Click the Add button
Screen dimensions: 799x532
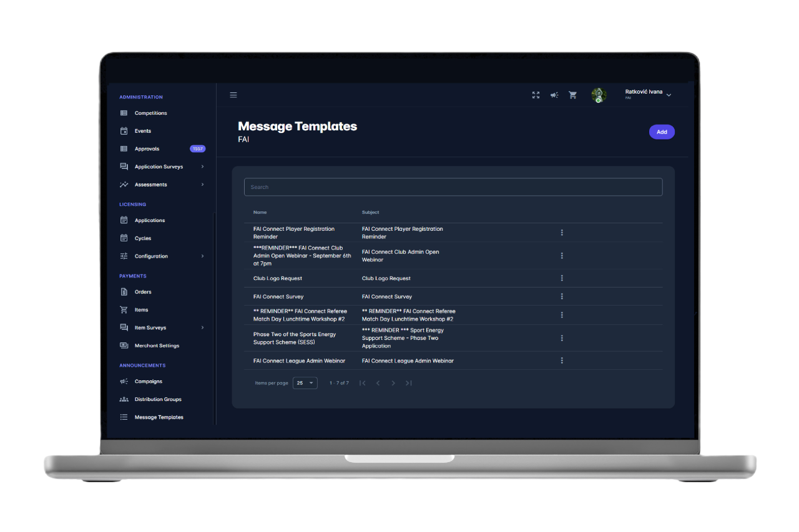pos(662,132)
